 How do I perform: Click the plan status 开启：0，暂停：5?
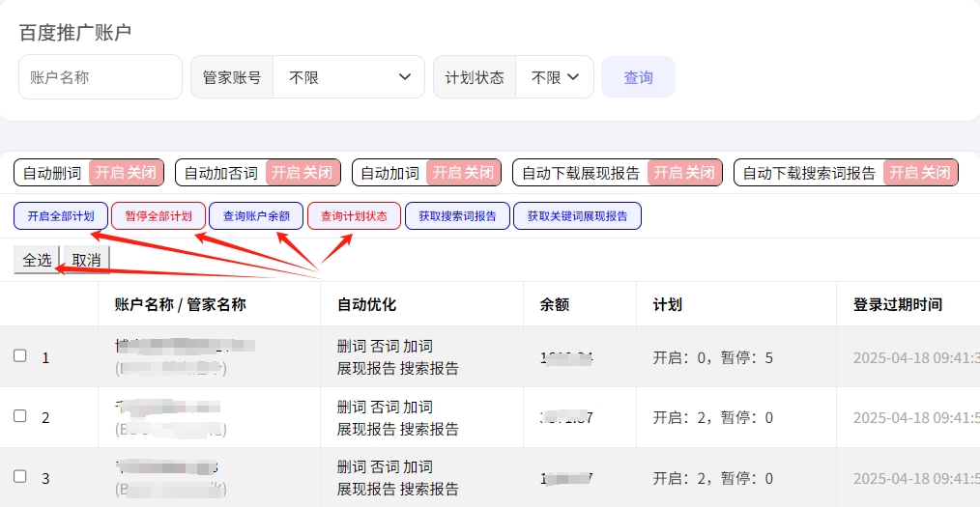click(713, 357)
